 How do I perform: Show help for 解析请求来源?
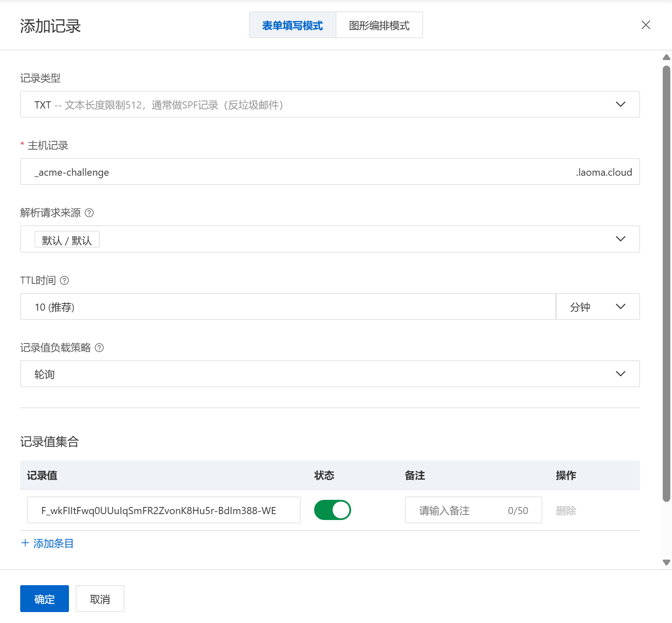point(89,213)
